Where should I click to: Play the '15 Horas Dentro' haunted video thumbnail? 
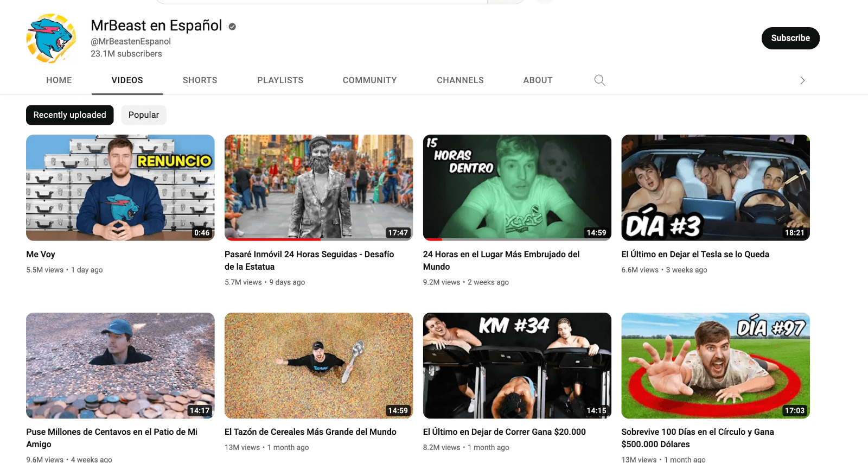[516, 187]
